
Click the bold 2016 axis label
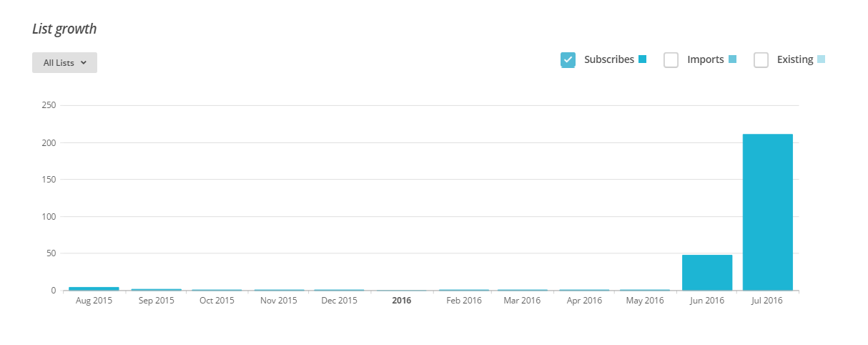402,301
